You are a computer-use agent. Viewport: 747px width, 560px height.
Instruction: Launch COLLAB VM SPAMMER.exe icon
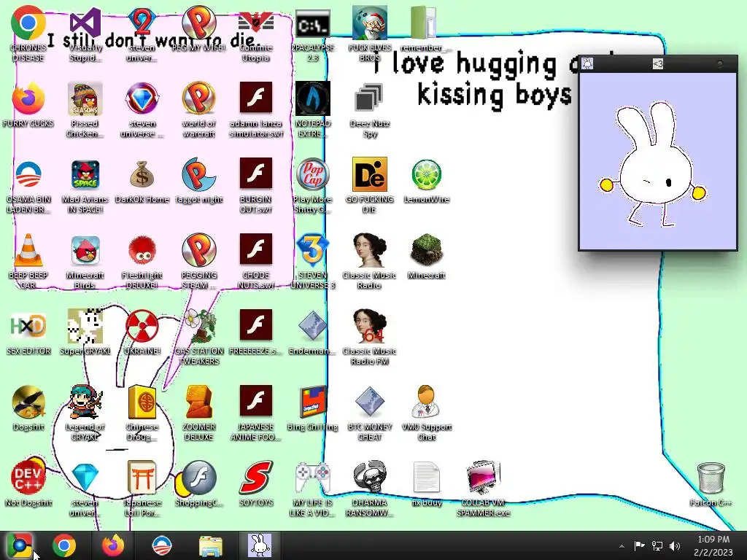pyautogui.click(x=483, y=478)
